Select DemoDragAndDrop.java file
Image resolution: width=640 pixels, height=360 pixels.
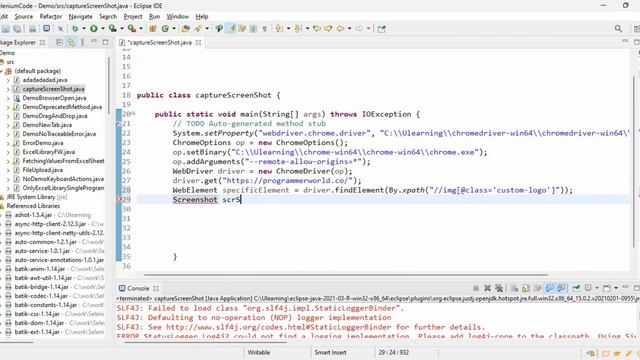coord(55,116)
